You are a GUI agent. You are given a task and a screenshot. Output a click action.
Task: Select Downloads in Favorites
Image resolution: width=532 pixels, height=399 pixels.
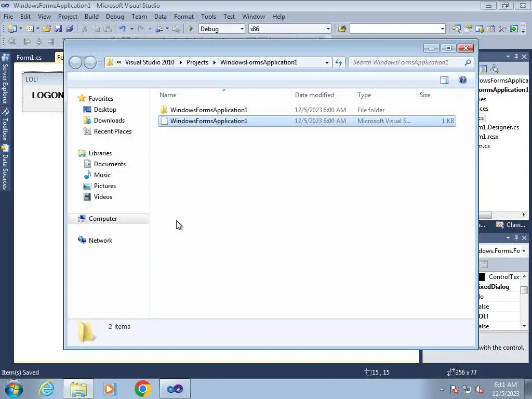(x=109, y=121)
